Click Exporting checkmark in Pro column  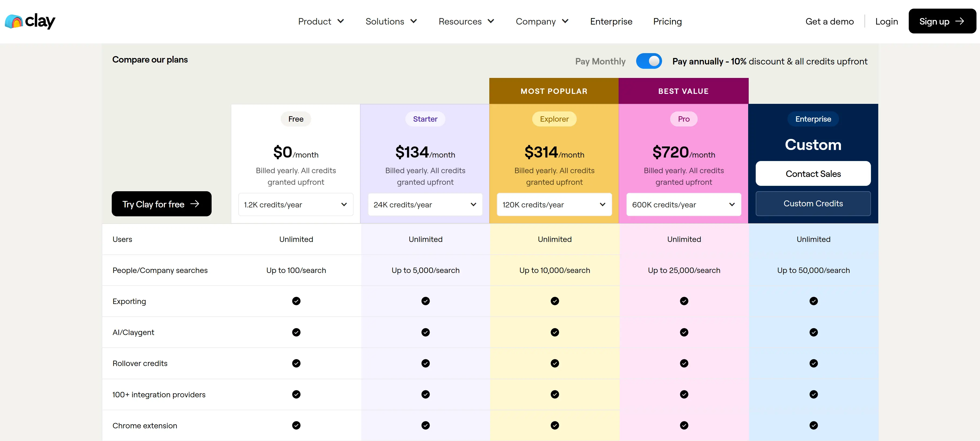(x=684, y=301)
